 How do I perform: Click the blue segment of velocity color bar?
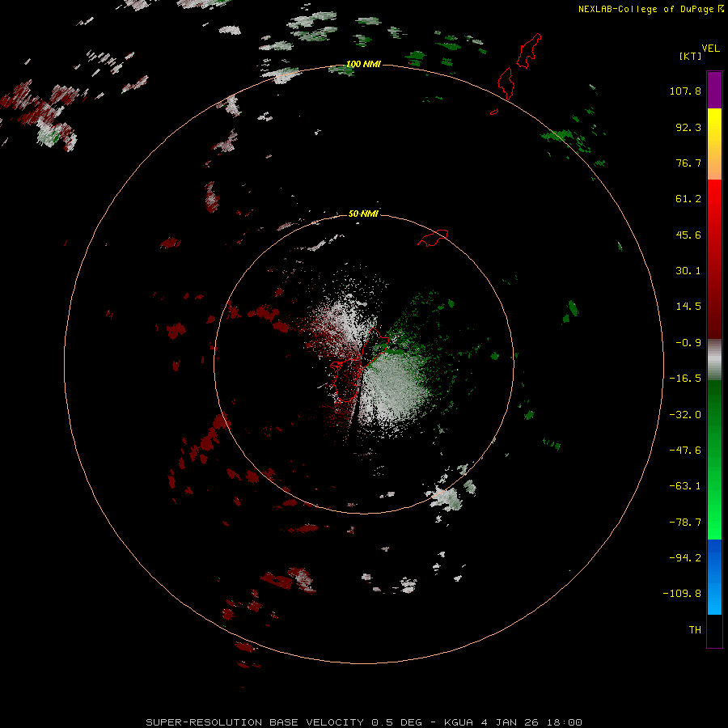714,577
